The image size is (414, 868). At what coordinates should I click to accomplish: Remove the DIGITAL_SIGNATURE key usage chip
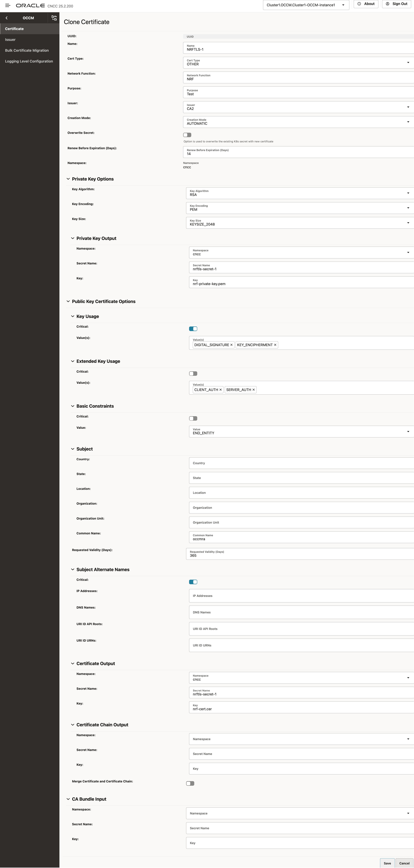click(232, 345)
